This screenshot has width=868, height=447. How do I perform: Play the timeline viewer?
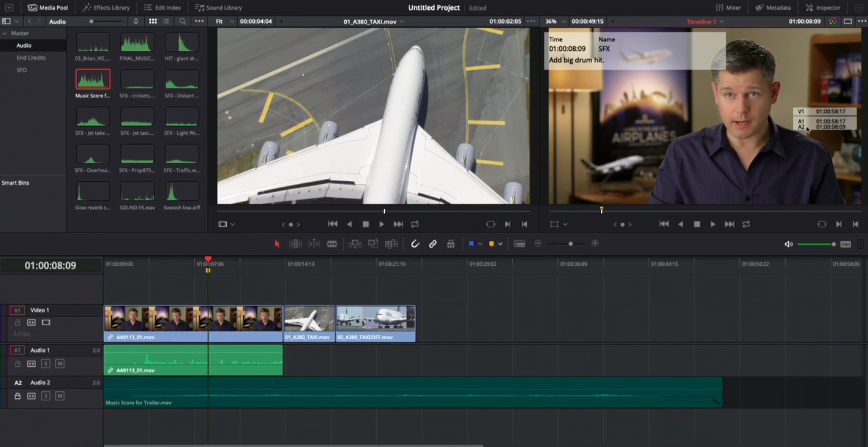(713, 224)
